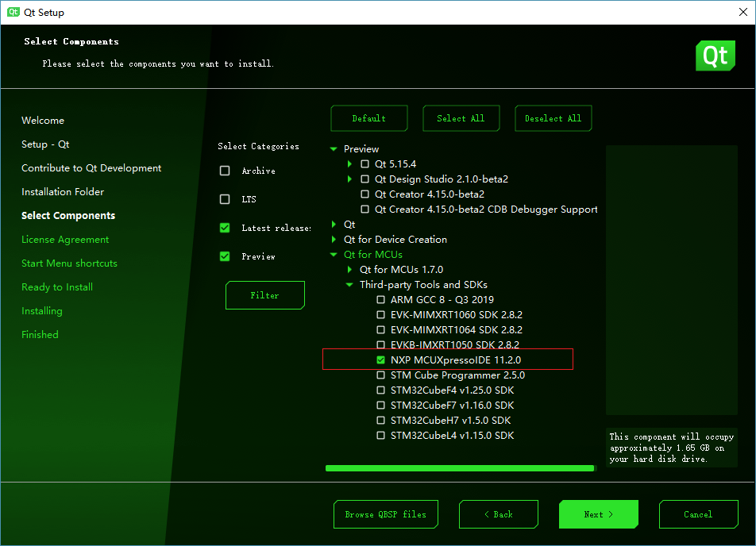Image resolution: width=756 pixels, height=546 pixels.
Task: Check EVK-MIMXRT1064 SDK 2.8.2
Action: [381, 329]
